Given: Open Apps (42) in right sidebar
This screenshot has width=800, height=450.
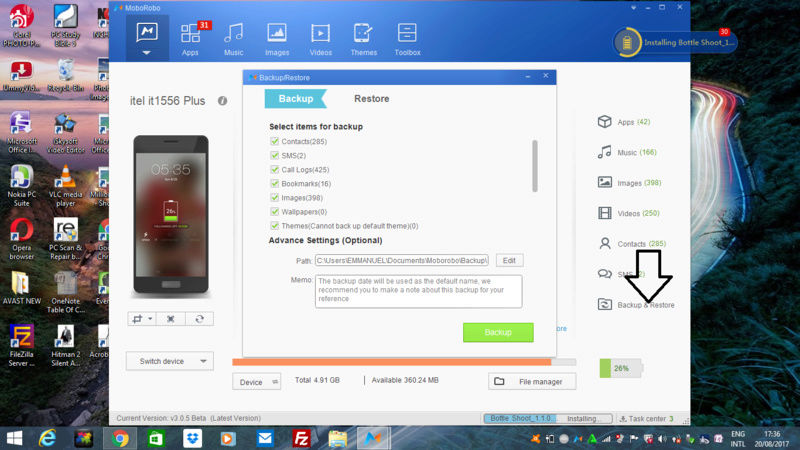Looking at the screenshot, I should (x=624, y=122).
